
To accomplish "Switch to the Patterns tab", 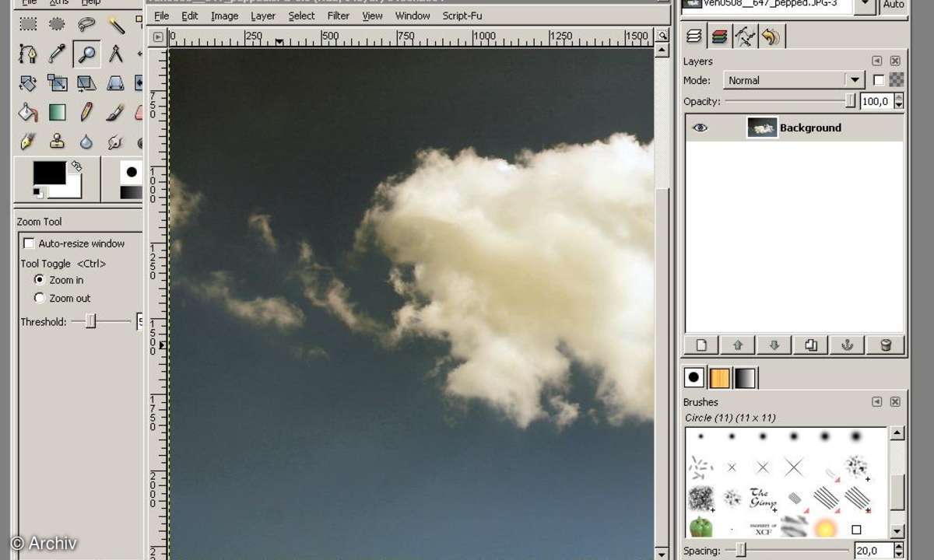I will [720, 378].
